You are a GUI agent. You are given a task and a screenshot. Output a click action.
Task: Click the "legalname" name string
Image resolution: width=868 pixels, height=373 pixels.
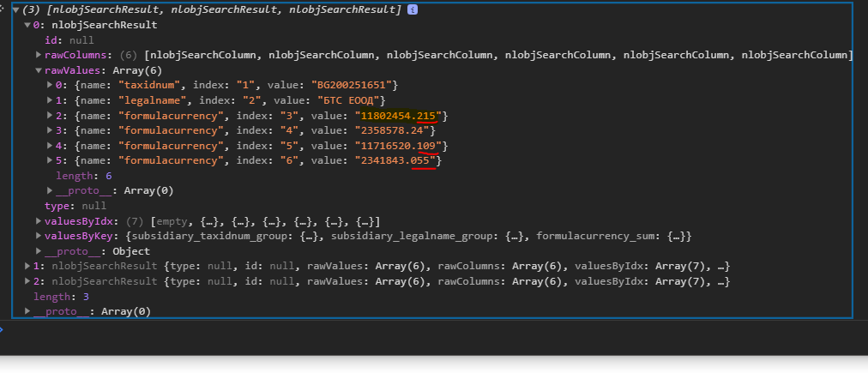coord(152,100)
